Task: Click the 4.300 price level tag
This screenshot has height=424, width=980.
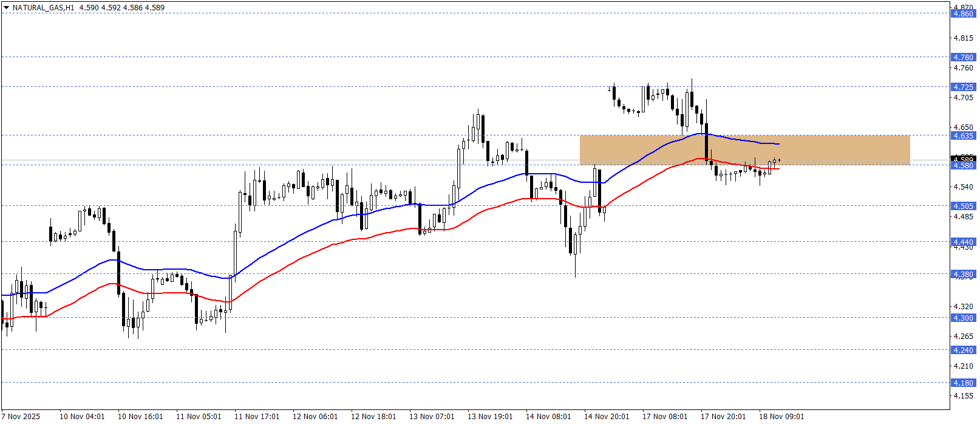Action: (962, 318)
